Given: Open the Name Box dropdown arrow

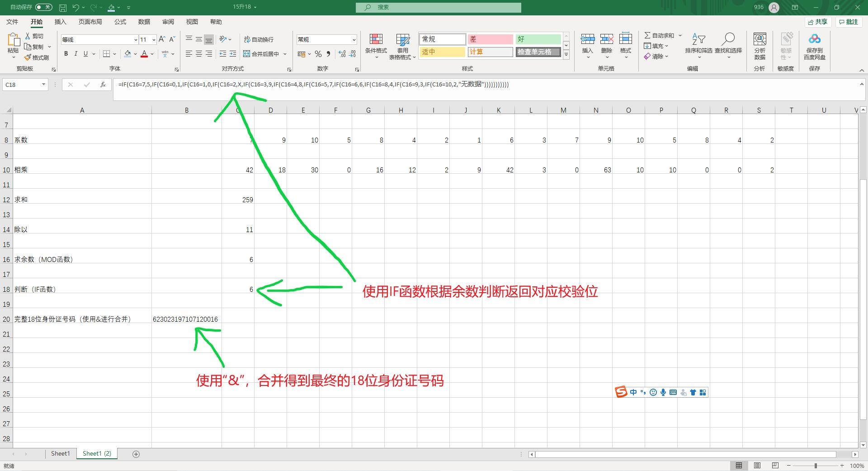Looking at the screenshot, I should point(43,85).
